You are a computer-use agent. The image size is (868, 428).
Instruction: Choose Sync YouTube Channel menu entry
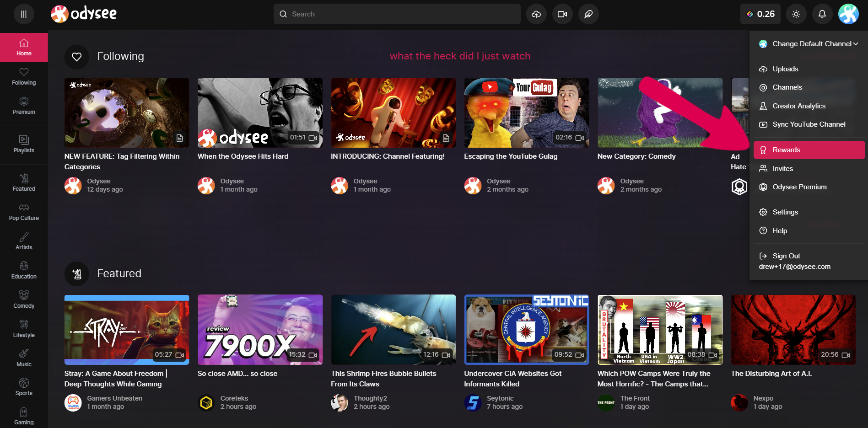[x=809, y=124]
